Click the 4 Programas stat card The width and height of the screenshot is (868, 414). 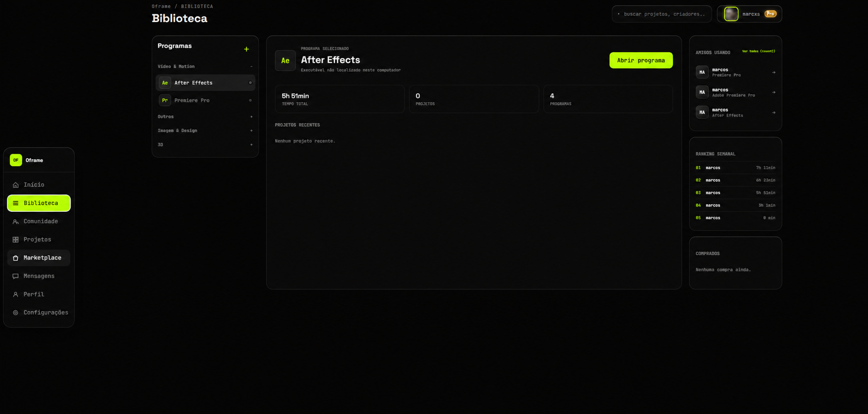click(x=608, y=99)
